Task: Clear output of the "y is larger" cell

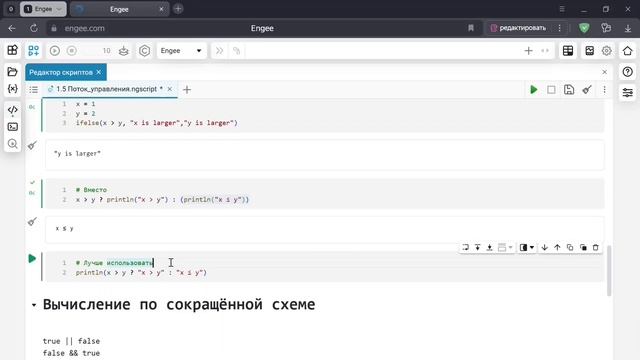Action: point(32,145)
